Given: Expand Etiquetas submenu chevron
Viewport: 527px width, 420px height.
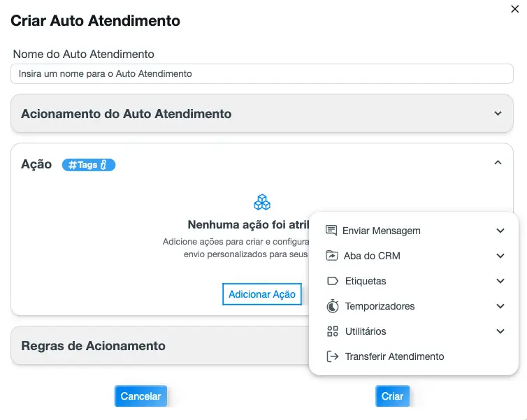Looking at the screenshot, I should click(500, 281).
